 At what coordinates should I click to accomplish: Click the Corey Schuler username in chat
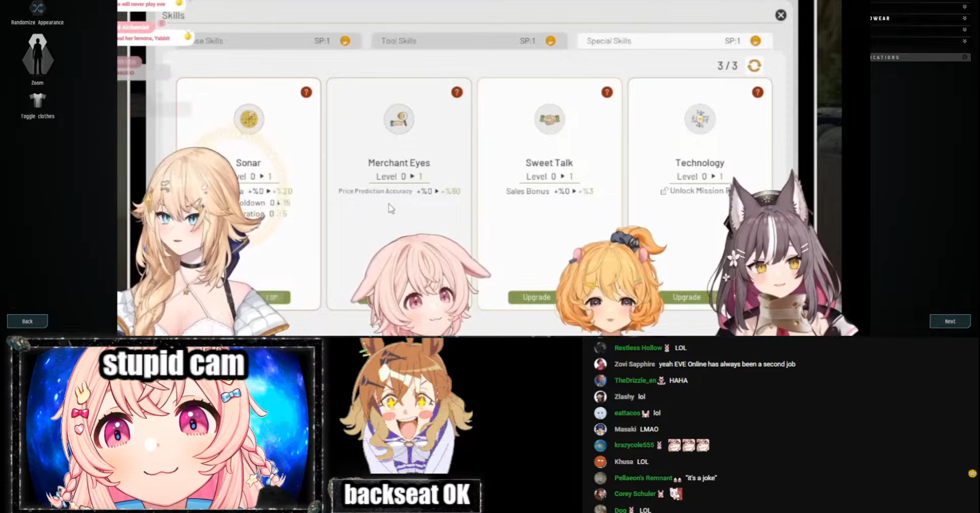pos(635,494)
